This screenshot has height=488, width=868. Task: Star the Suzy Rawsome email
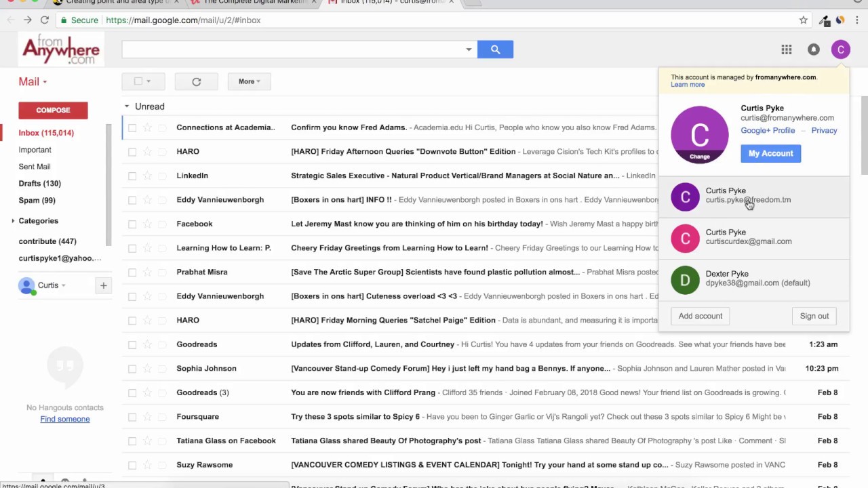pos(147,465)
